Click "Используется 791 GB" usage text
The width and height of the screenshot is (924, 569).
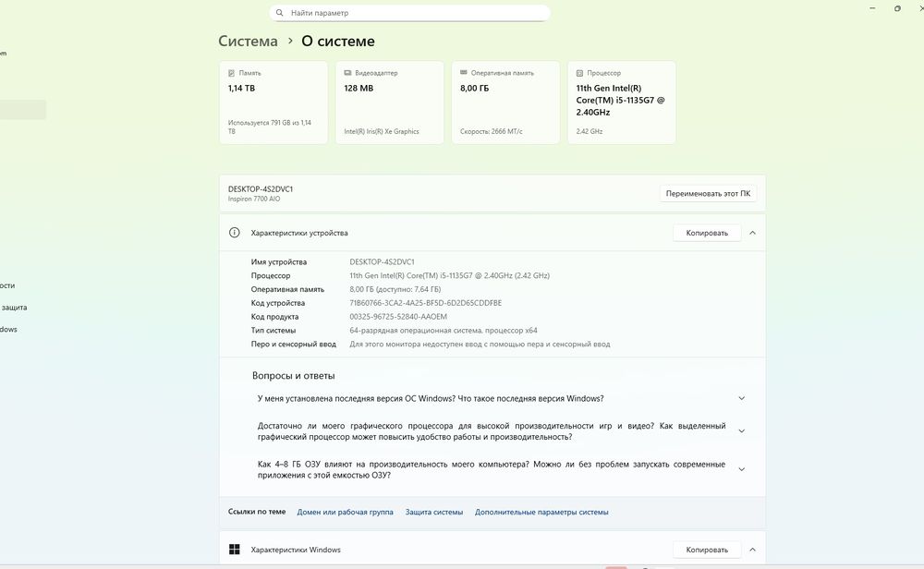tap(269, 127)
